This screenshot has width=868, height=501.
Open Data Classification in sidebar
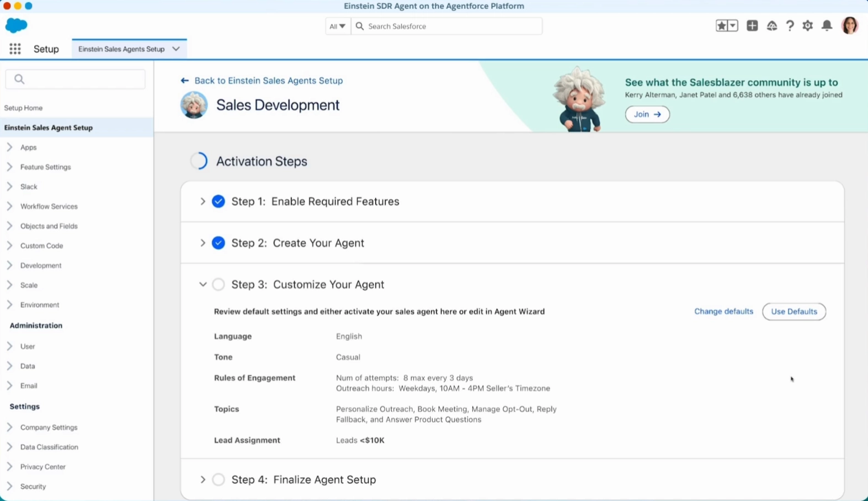(x=49, y=447)
